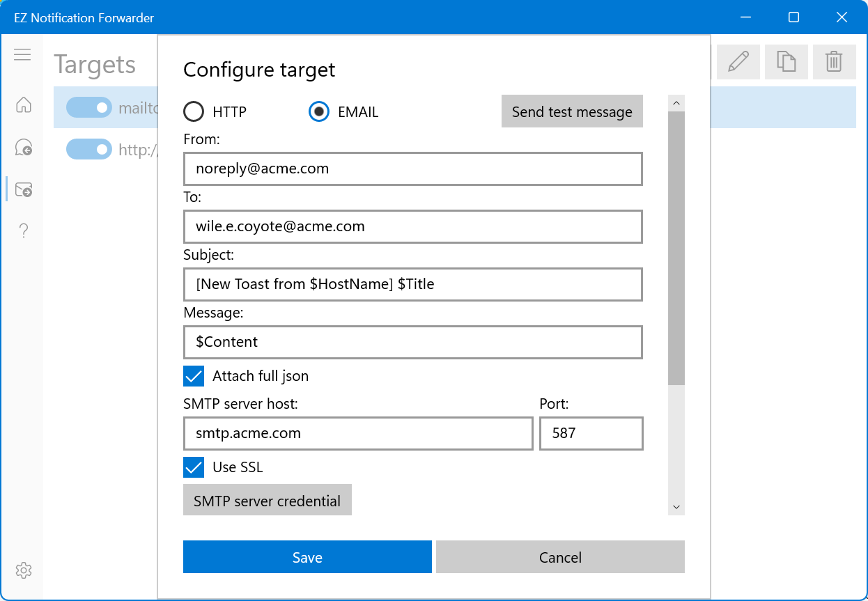Toggle the mailto target switch off
868x601 pixels.
[x=89, y=107]
